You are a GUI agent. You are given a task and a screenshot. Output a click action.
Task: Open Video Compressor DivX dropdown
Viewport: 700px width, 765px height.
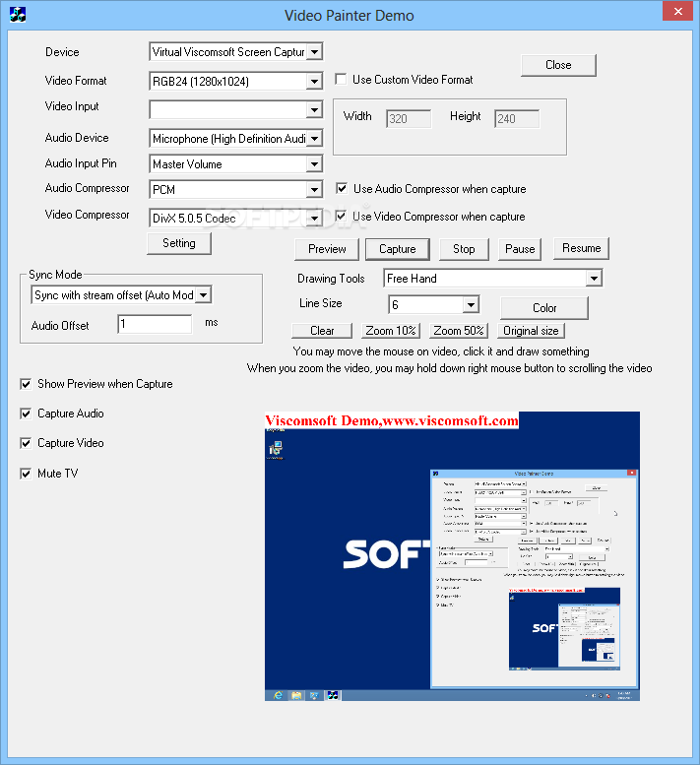[315, 219]
